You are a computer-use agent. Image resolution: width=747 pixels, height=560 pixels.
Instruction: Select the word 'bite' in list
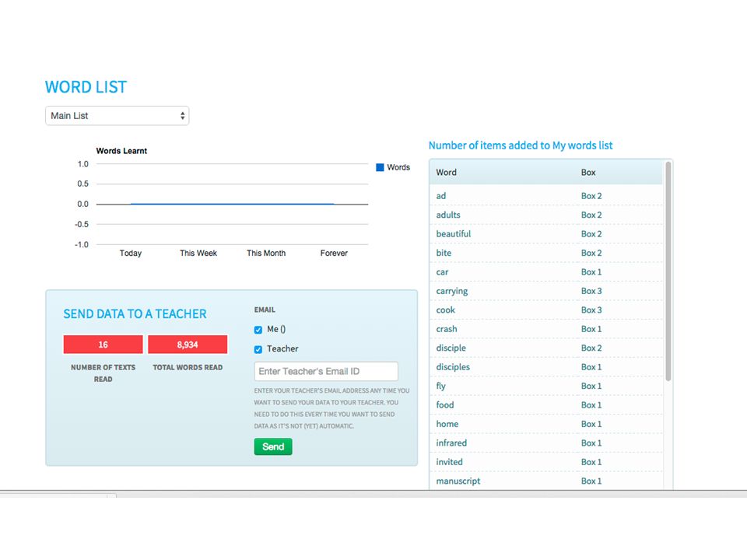tap(444, 253)
